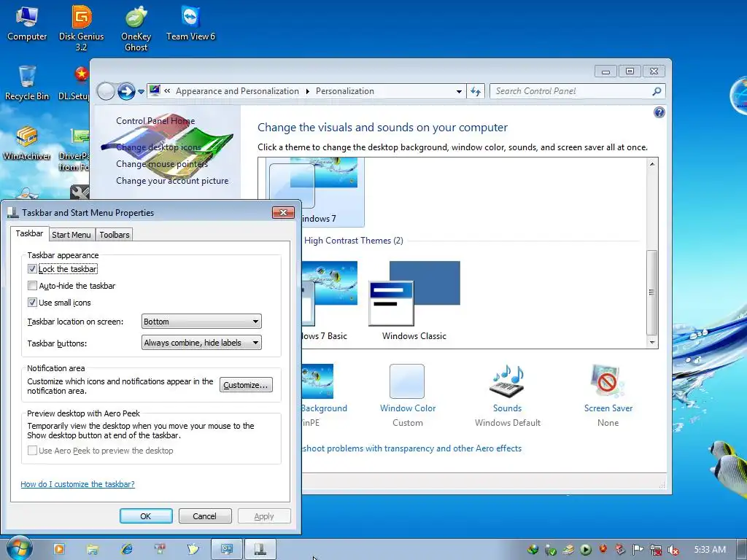Open Windows Media Player from the taskbar
This screenshot has height=560, width=747.
59,549
